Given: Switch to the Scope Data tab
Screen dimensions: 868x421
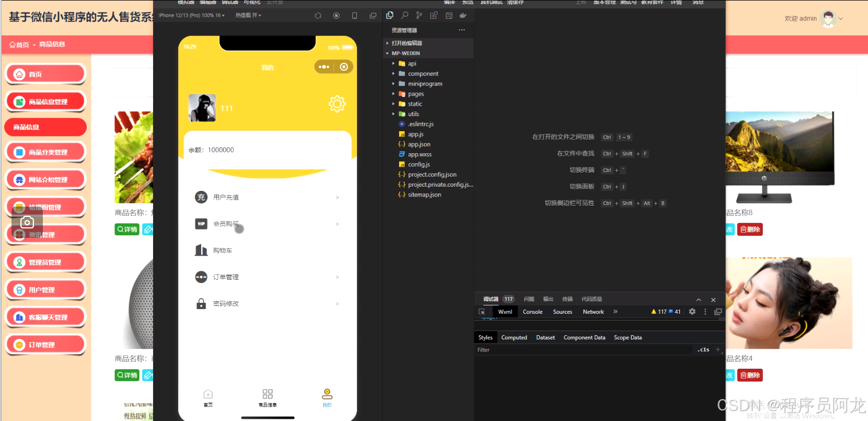Looking at the screenshot, I should tap(628, 338).
